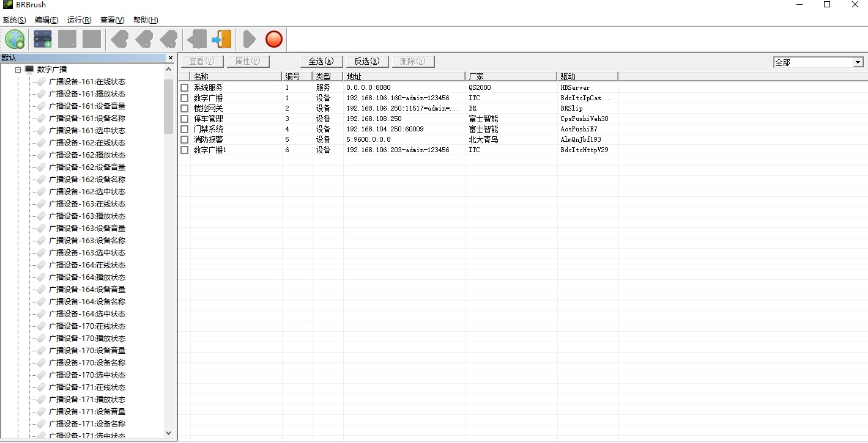The width and height of the screenshot is (868, 443).
Task: Select the 广播设备-164:选中状态 tree item
Action: click(87, 313)
